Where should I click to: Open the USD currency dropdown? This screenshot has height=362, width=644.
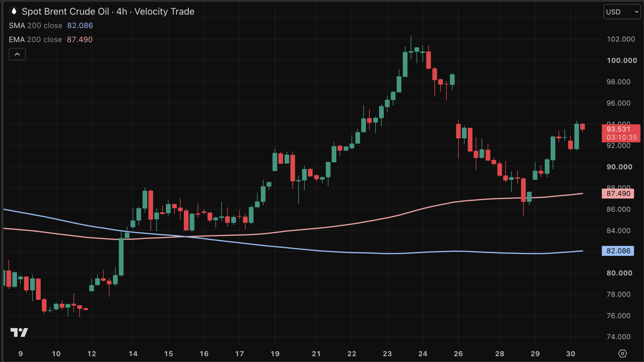point(622,12)
